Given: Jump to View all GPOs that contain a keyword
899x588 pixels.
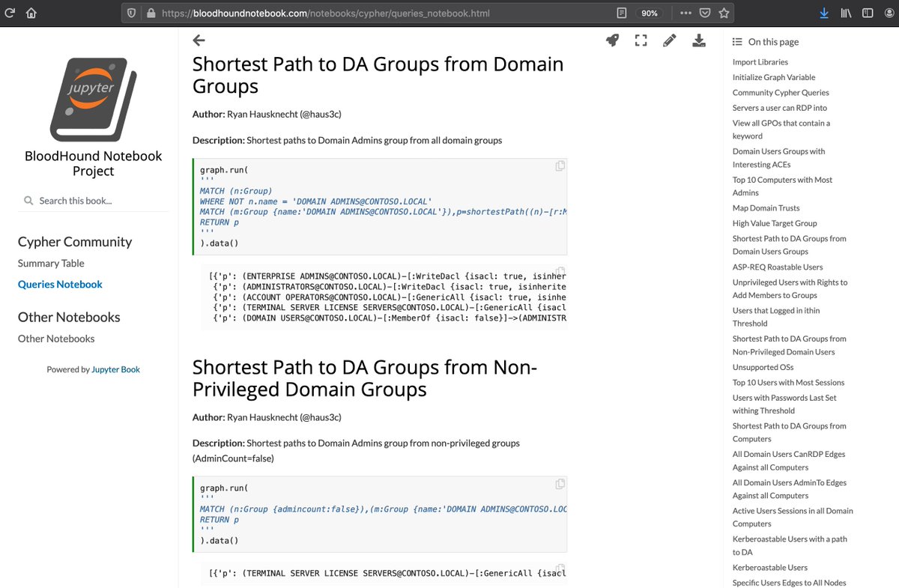Looking at the screenshot, I should 781,130.
